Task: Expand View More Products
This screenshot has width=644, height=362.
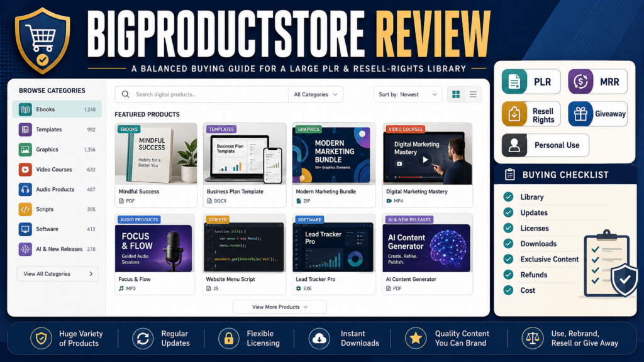Action: (x=280, y=307)
